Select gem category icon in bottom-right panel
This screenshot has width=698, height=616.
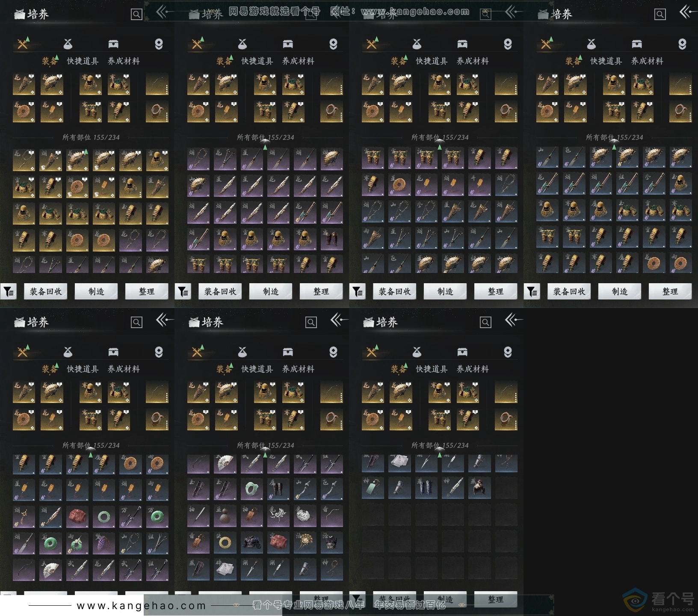(508, 352)
